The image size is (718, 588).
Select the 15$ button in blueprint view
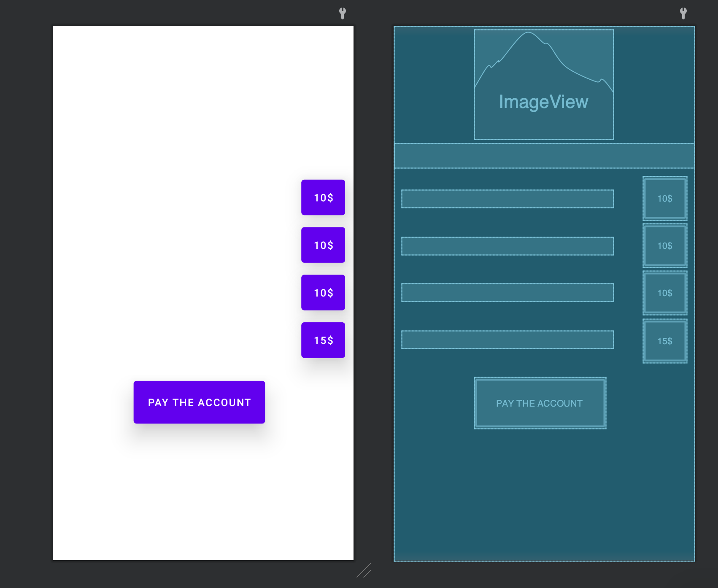(665, 341)
